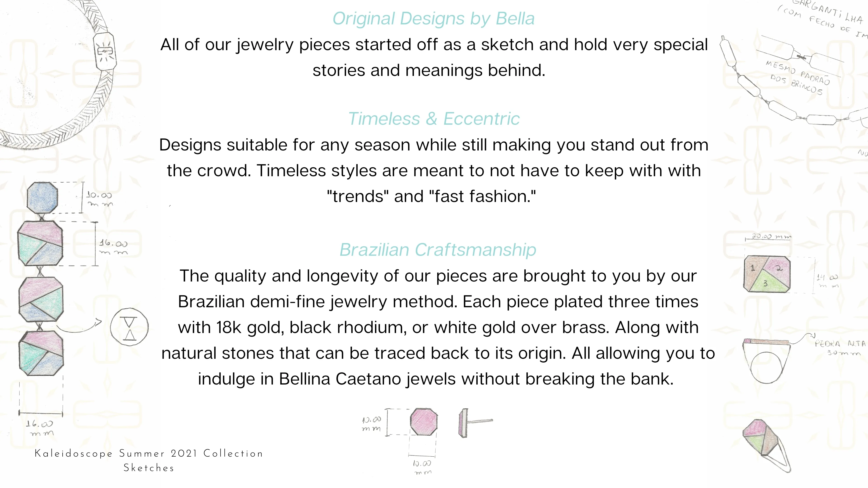Click the '20.00 mm' dimension label

[x=771, y=236]
